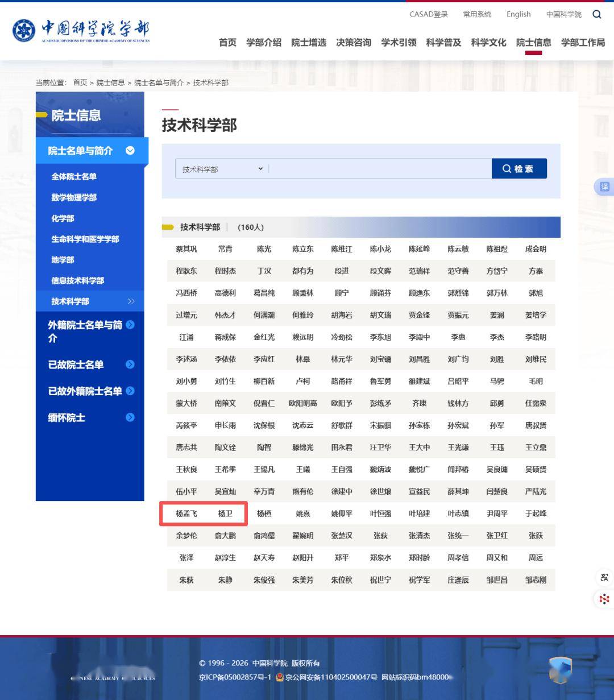
Task: Click the 京ICP备05002857号-1 footer link
Action: 235,677
